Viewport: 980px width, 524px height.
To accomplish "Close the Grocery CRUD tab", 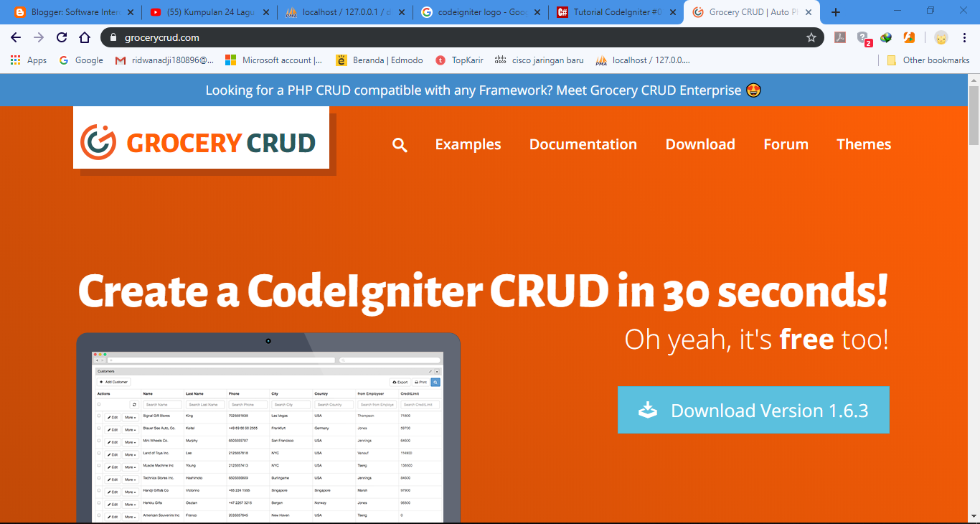I will (x=808, y=12).
